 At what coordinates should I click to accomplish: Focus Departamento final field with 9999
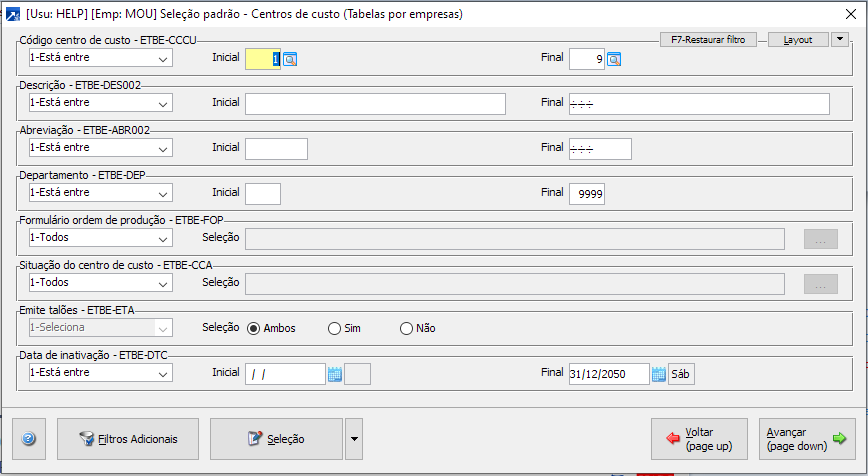point(587,194)
